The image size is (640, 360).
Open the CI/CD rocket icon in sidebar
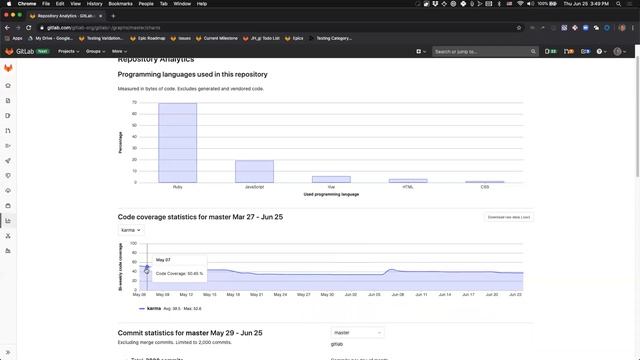pos(8,161)
